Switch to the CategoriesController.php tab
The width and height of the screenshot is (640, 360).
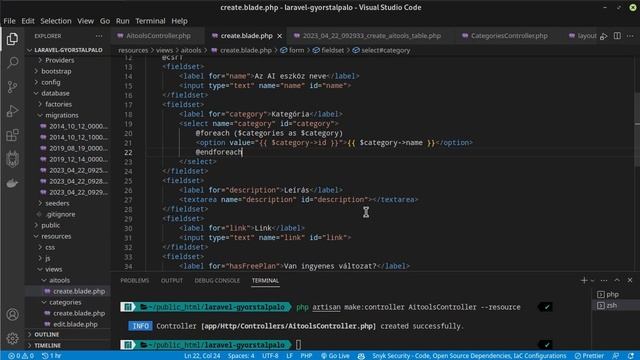tap(509, 36)
